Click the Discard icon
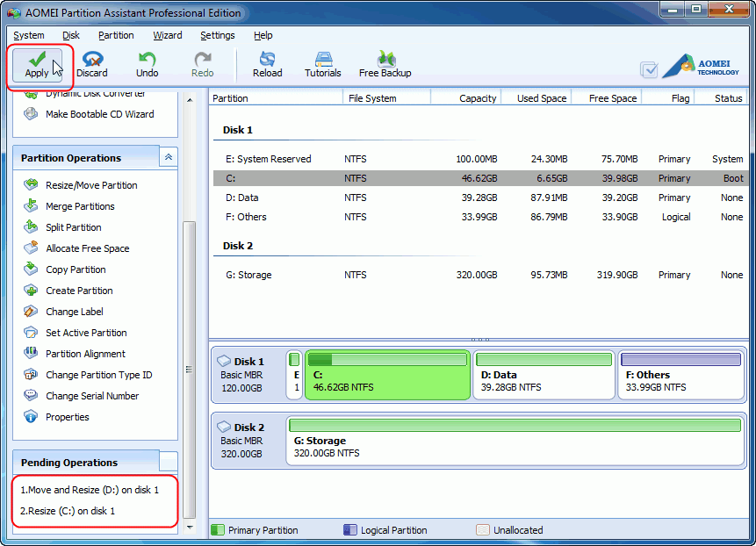The image size is (756, 546). click(x=91, y=62)
